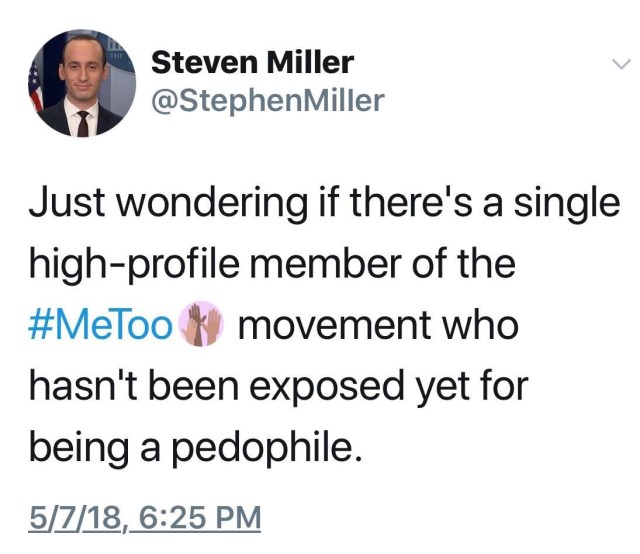
Task: Open the "Steven Miller" display name
Action: [252, 63]
